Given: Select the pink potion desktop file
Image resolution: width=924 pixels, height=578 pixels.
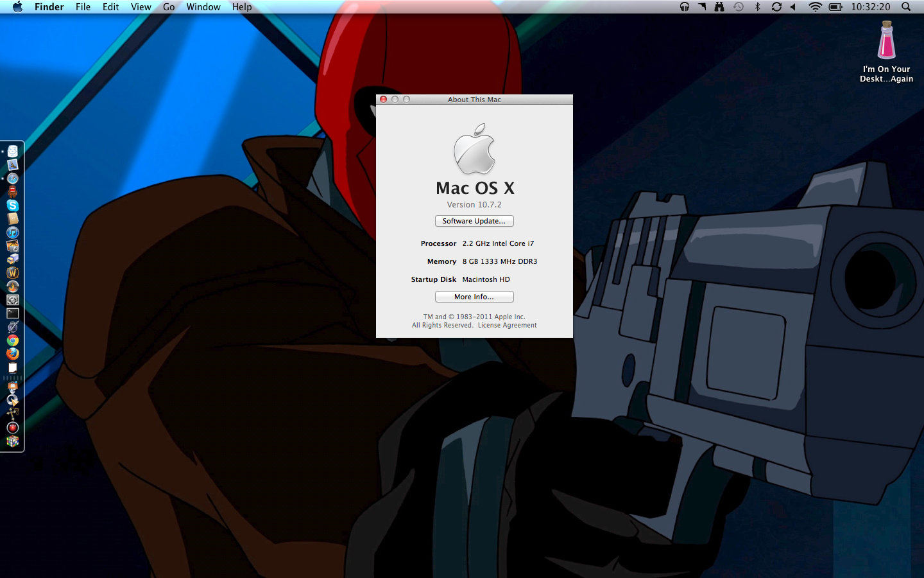Looking at the screenshot, I should pyautogui.click(x=886, y=41).
